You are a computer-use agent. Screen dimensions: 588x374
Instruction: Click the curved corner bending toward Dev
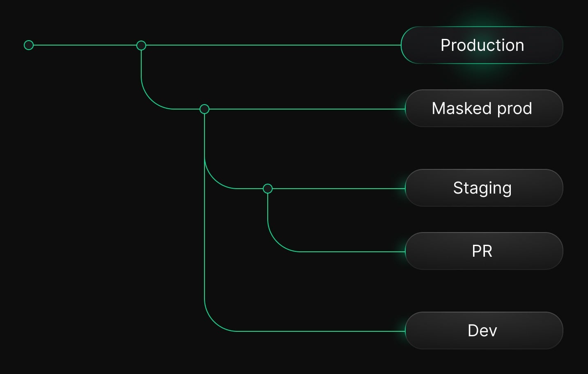click(x=214, y=322)
